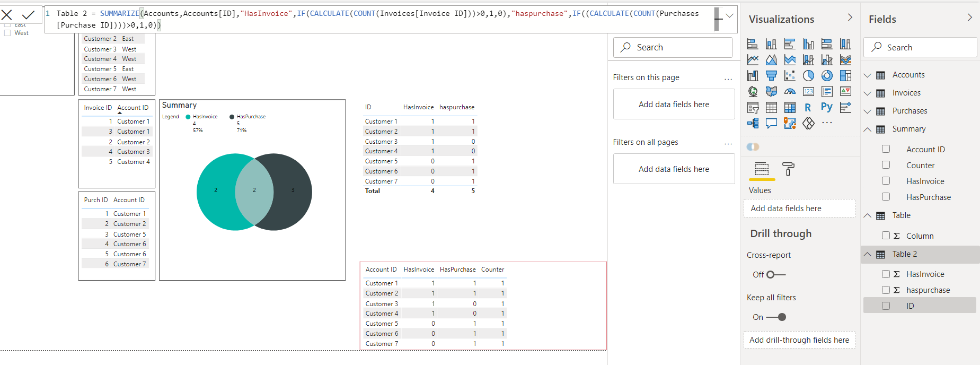Select the Python visual
Screen dimensions: 980x365
click(x=826, y=107)
